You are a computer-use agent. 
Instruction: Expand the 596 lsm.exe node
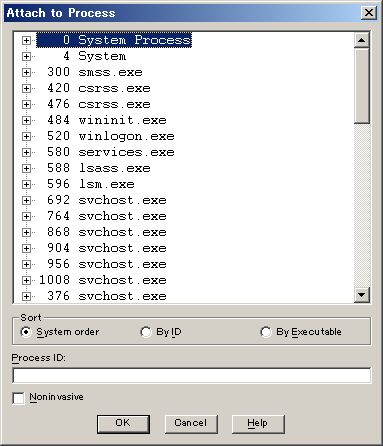[26, 184]
